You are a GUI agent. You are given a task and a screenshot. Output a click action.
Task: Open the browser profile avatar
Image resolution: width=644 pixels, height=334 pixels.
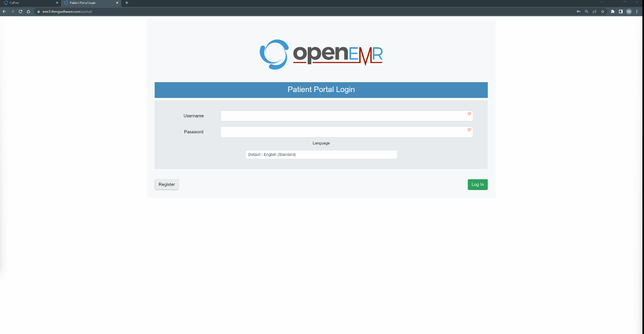pyautogui.click(x=629, y=12)
